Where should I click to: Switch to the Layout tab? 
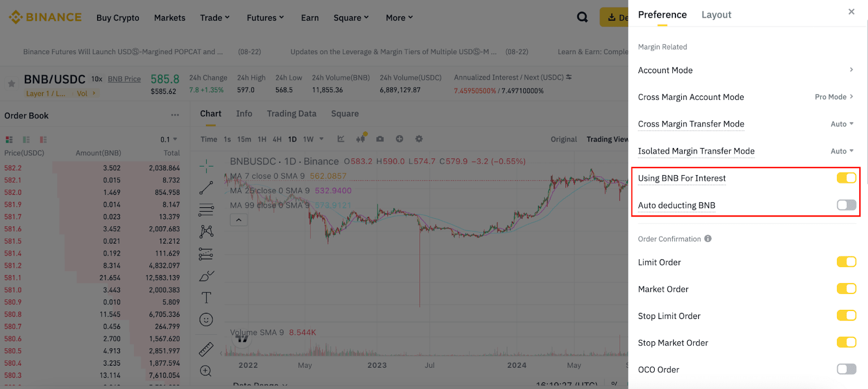716,15
